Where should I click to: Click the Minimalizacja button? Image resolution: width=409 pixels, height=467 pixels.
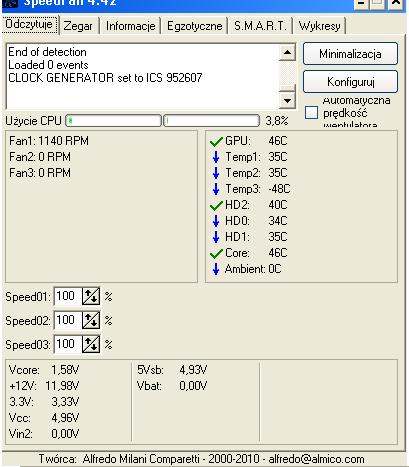[x=350, y=54]
